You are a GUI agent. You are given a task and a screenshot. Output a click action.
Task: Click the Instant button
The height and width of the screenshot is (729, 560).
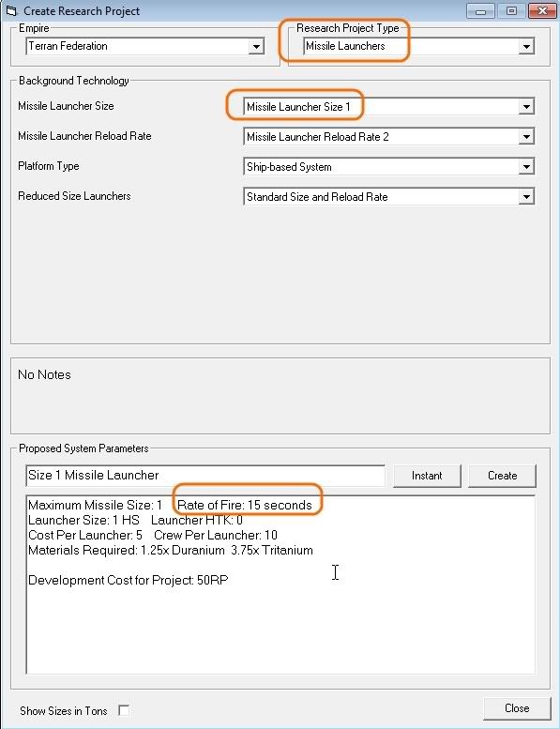point(427,476)
